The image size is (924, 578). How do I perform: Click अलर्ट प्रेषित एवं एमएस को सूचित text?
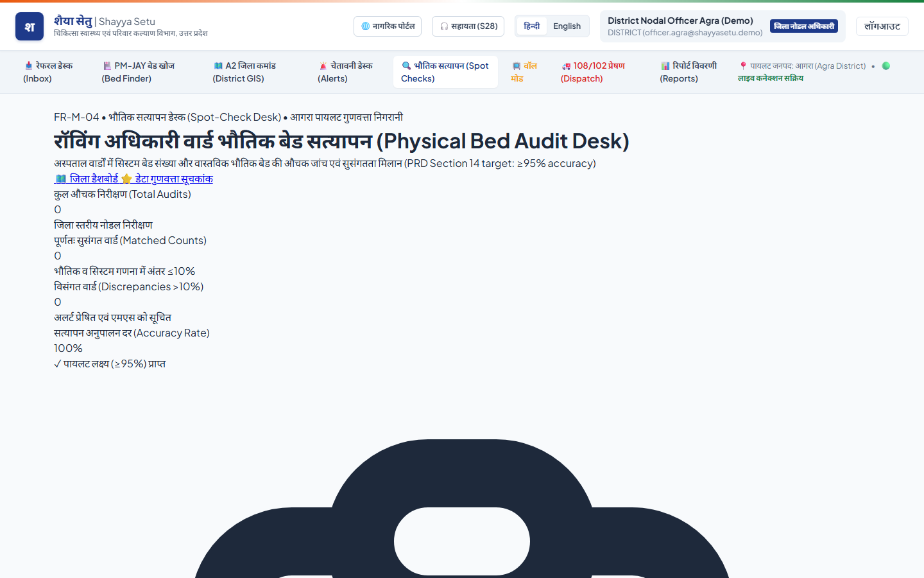point(112,317)
